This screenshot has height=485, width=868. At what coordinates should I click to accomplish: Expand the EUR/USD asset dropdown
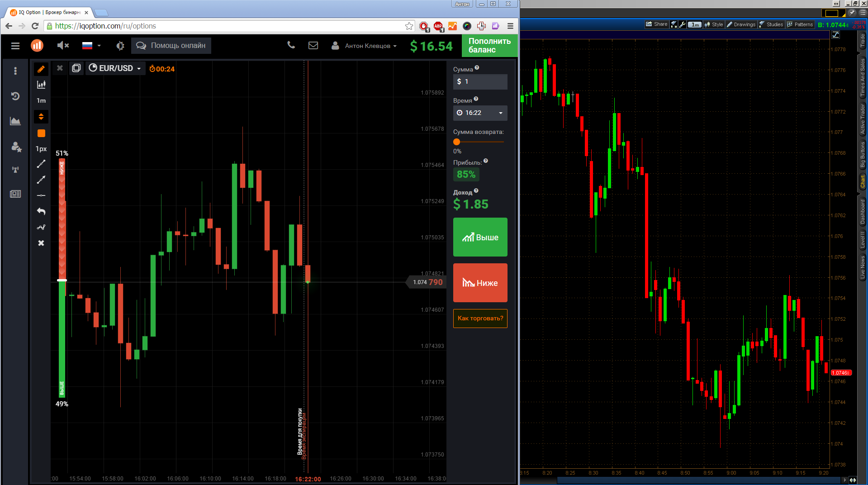pyautogui.click(x=115, y=68)
